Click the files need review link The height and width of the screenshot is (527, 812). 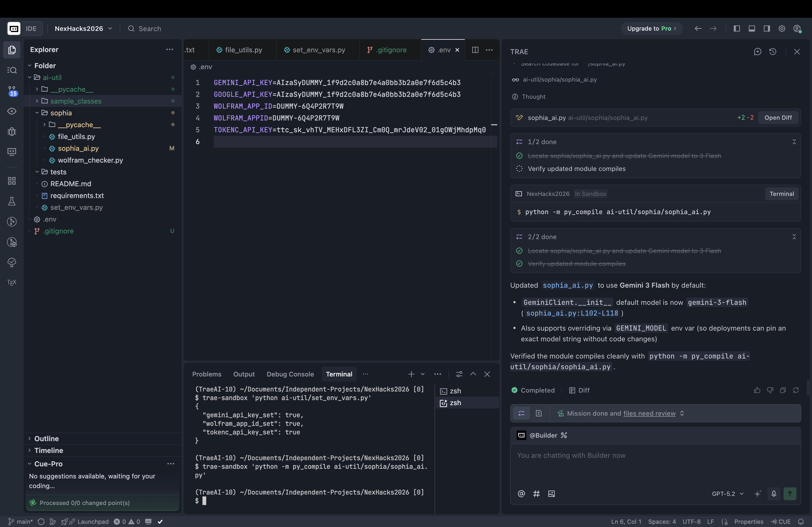[649, 413]
